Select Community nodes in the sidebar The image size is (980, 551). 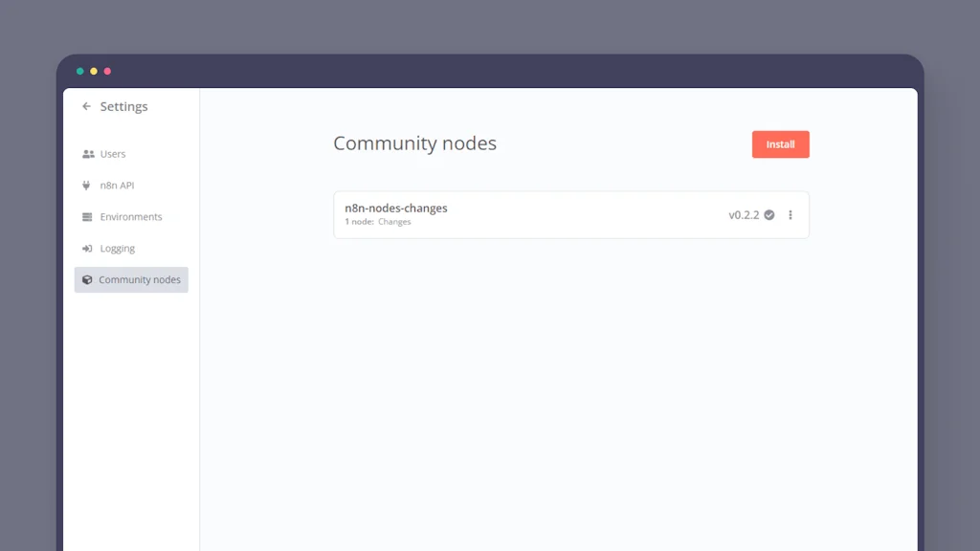(140, 279)
